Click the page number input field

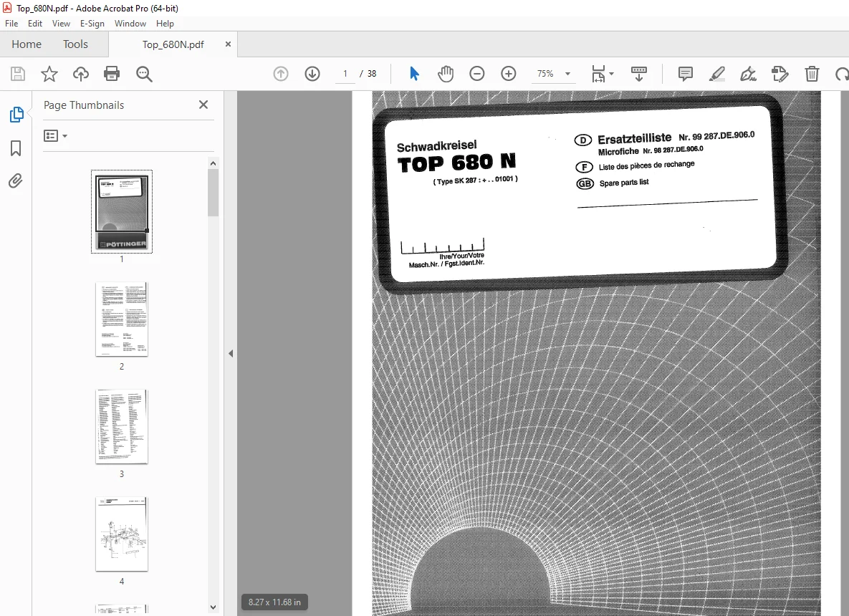coord(345,74)
